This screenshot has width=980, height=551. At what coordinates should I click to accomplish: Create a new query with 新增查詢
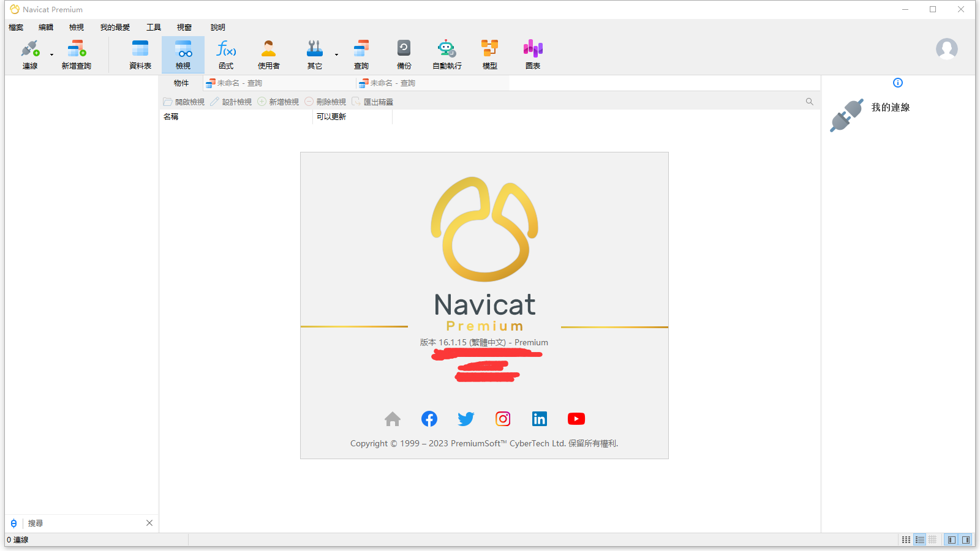point(76,54)
